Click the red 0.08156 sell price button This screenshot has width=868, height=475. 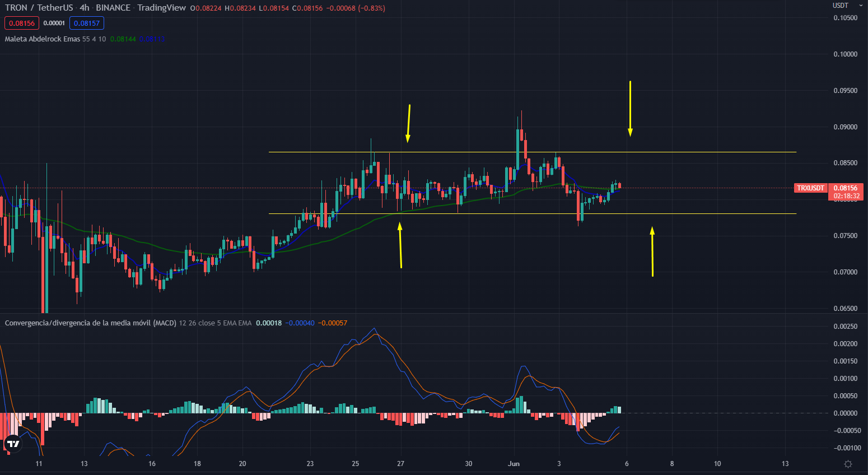click(x=22, y=23)
